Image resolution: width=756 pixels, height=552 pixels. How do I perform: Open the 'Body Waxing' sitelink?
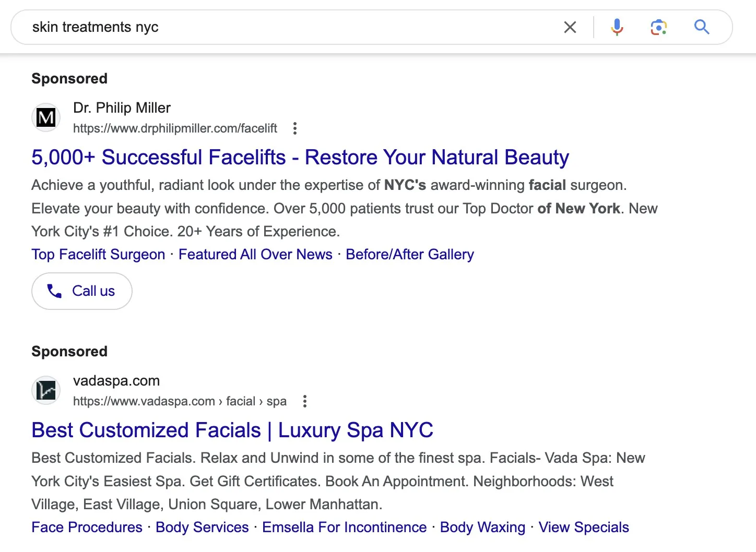point(483,527)
